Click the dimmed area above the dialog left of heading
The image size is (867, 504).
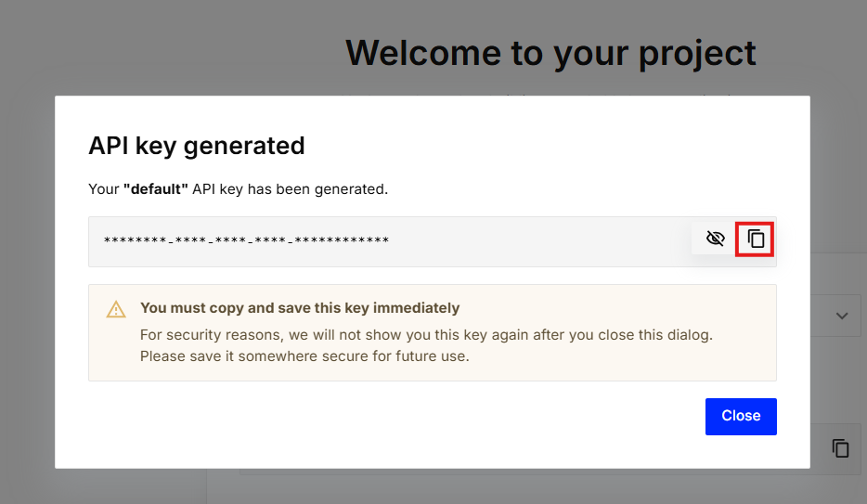click(167, 46)
